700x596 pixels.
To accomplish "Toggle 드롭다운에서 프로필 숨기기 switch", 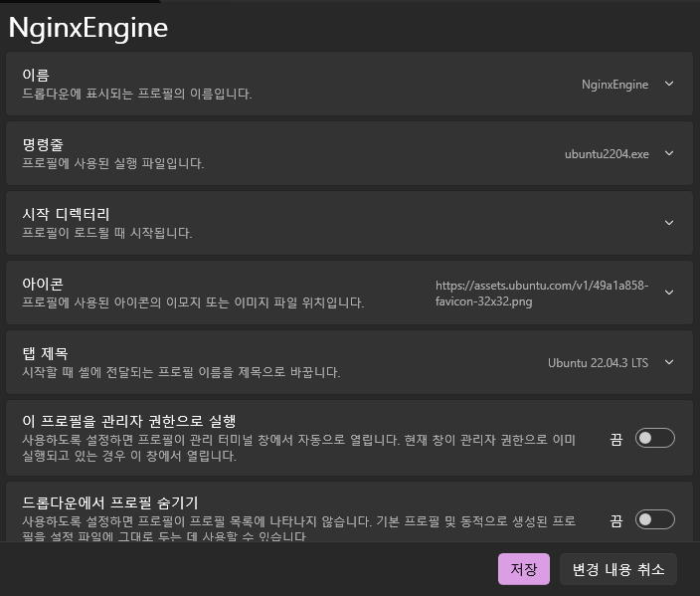I will pyautogui.click(x=655, y=519).
